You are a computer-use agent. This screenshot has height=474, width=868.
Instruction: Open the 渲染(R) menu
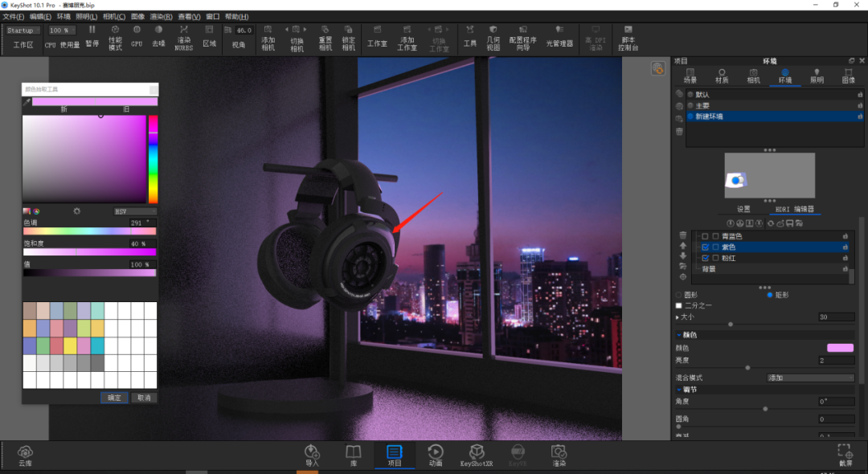[161, 17]
